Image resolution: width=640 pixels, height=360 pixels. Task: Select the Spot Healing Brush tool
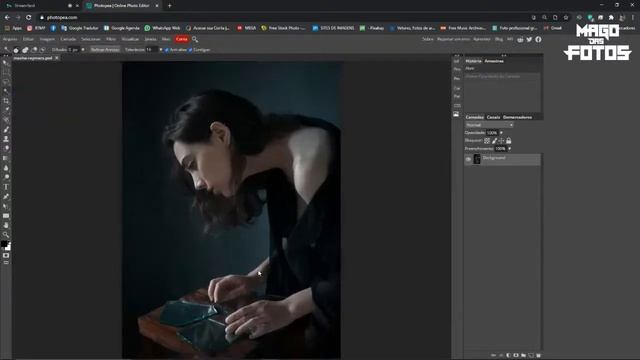point(6,120)
